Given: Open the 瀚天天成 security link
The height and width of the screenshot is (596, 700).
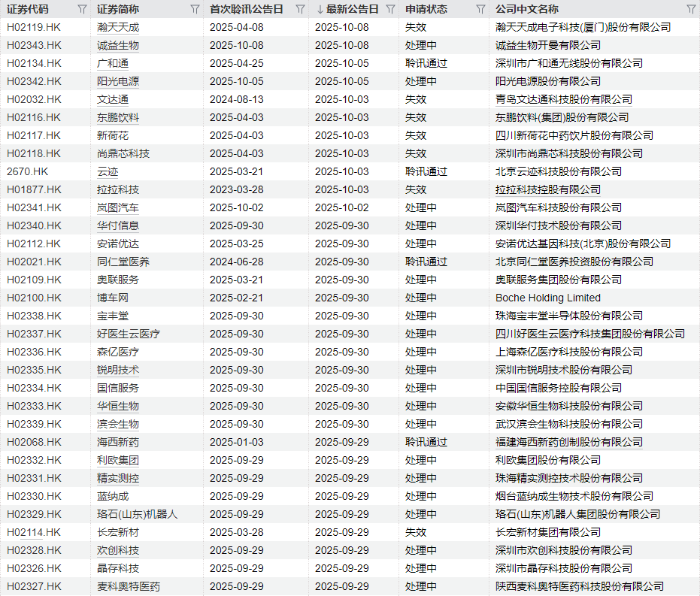Looking at the screenshot, I should (118, 27).
